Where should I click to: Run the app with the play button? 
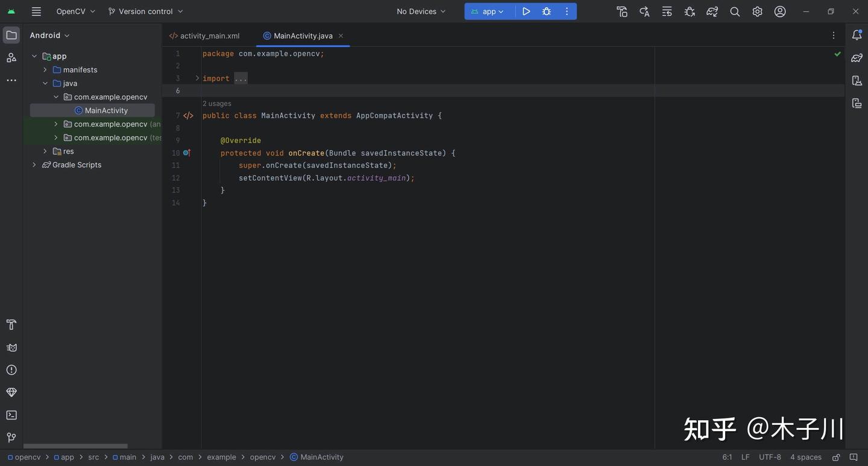(x=526, y=11)
